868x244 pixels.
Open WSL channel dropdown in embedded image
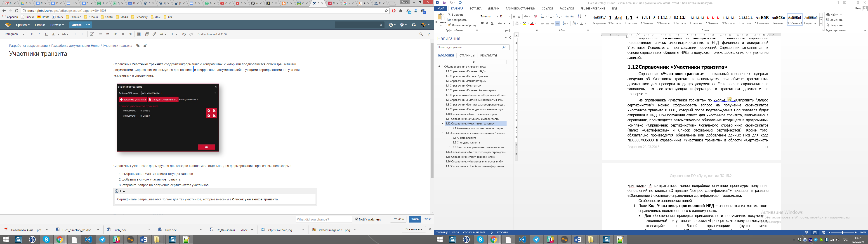[x=215, y=93]
